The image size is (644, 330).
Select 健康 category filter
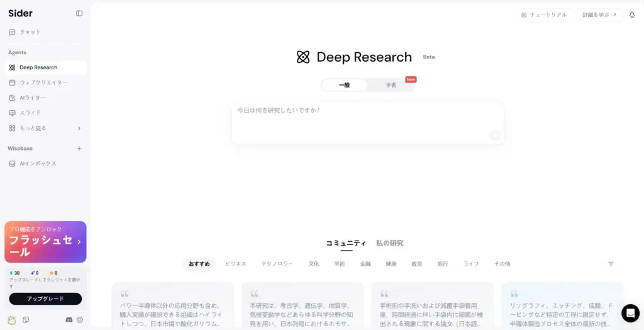[x=391, y=264]
